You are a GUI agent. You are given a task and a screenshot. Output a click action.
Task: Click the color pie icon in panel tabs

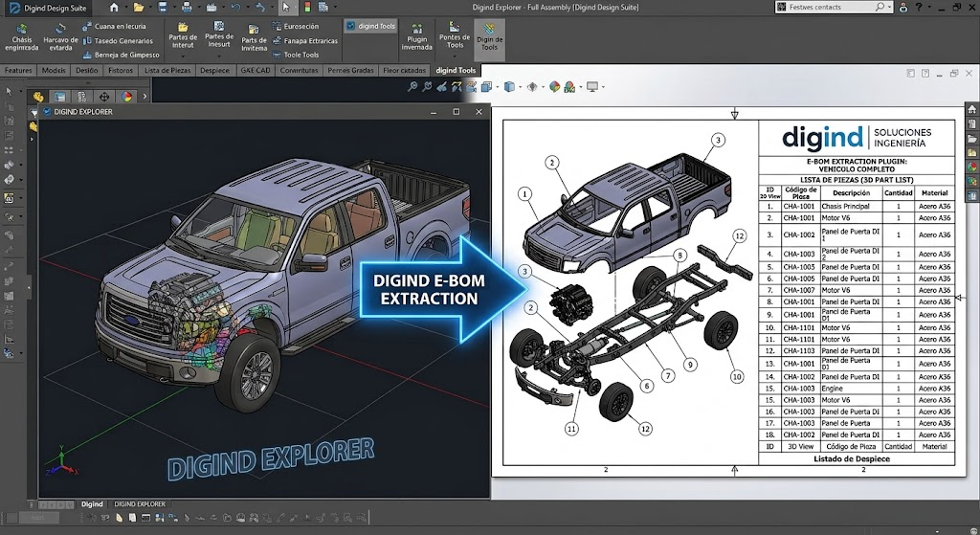pyautogui.click(x=127, y=97)
